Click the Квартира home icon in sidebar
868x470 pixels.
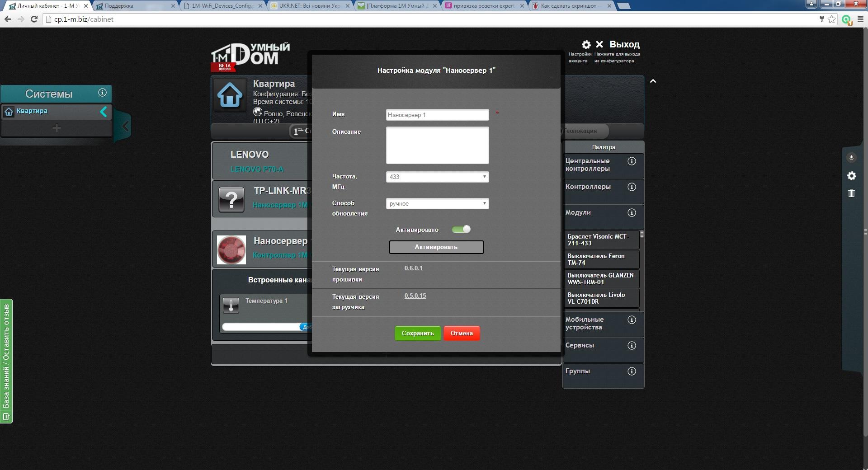9,112
